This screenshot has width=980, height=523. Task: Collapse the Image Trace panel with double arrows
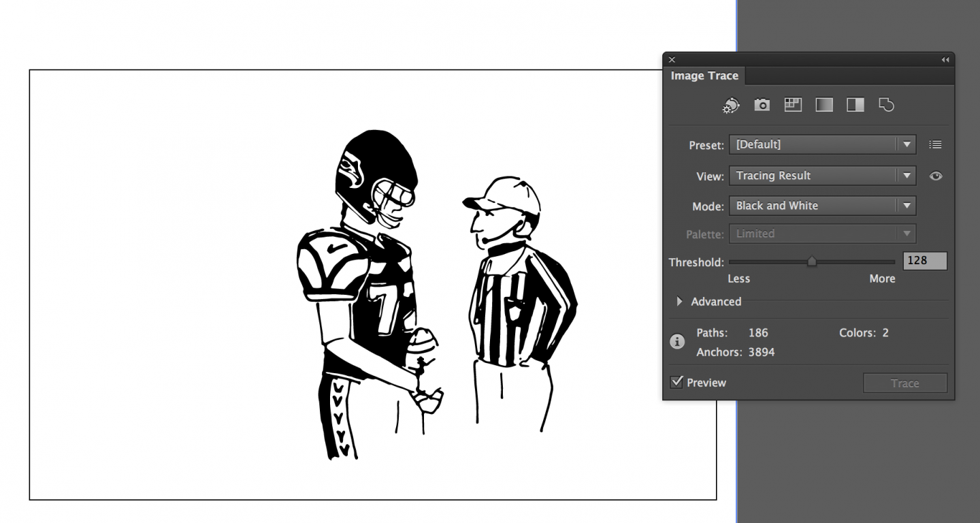945,60
